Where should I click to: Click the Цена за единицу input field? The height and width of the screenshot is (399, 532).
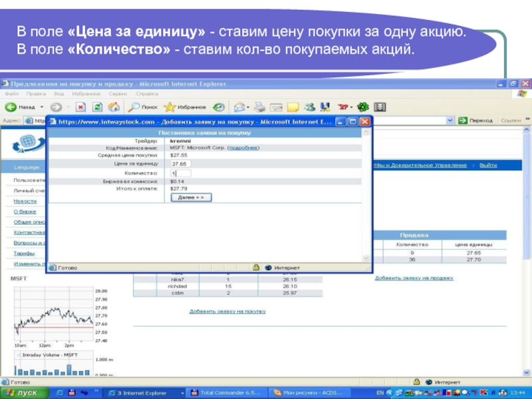tap(180, 164)
